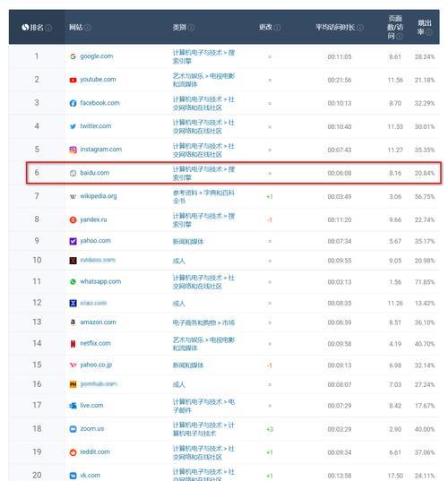Click category link in the youtube.com row
Image resolution: width=448 pixels, height=481 pixels.
click(203, 80)
